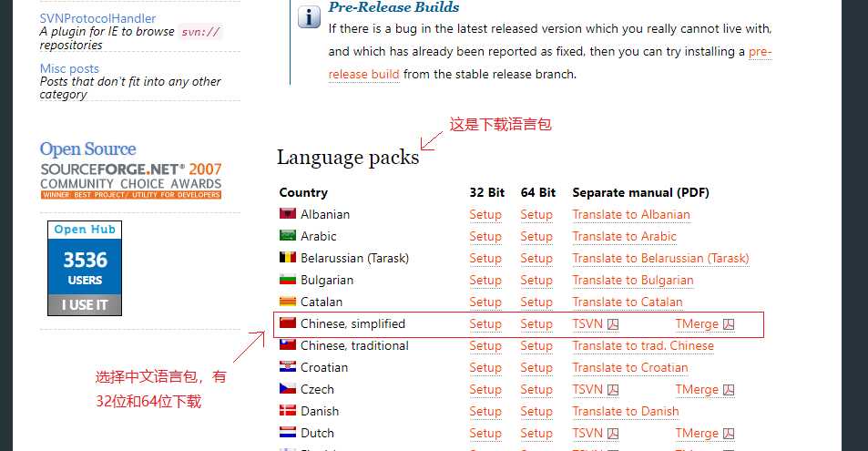Download Croatian 64 Bit Setup

(536, 368)
